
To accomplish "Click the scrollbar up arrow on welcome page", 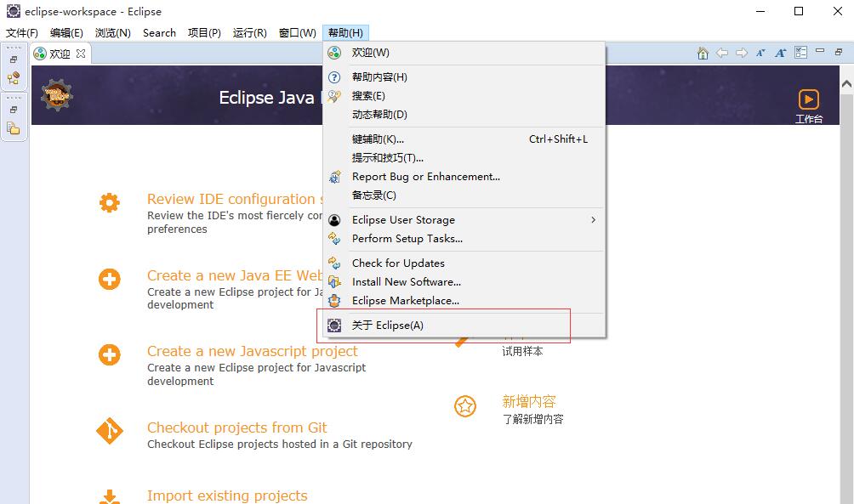I will click(x=846, y=83).
